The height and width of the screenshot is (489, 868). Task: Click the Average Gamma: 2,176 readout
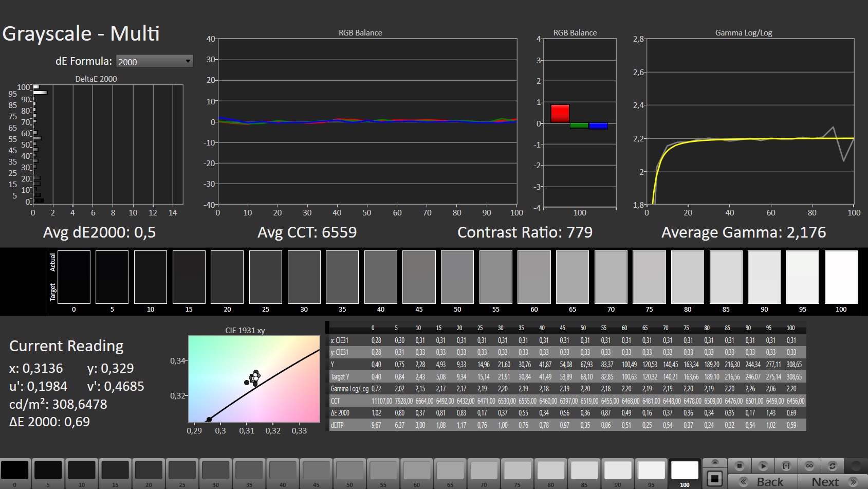pyautogui.click(x=744, y=232)
